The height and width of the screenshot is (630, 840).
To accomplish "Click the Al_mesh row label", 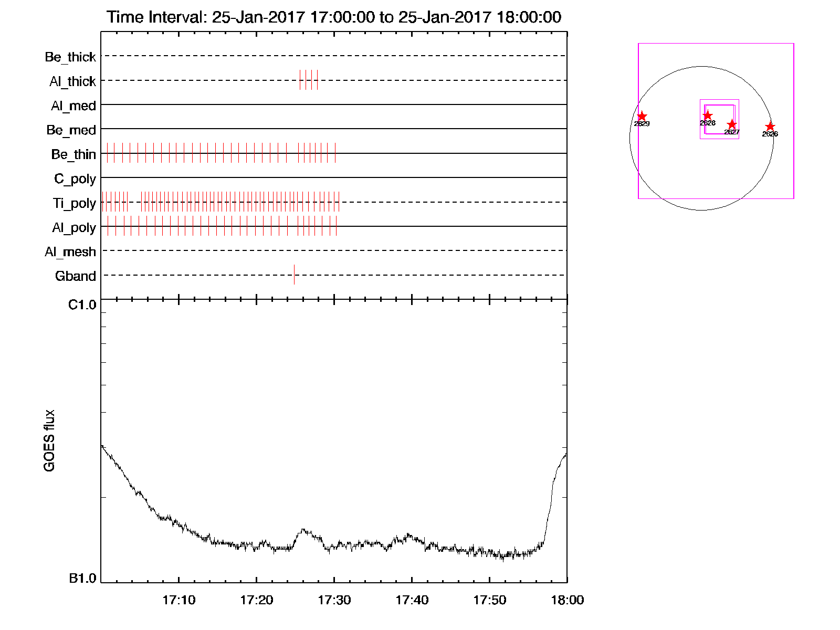I will (x=70, y=252).
